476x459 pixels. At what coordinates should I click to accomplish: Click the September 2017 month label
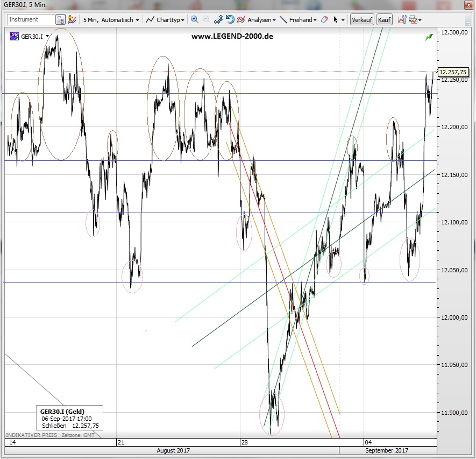(386, 450)
